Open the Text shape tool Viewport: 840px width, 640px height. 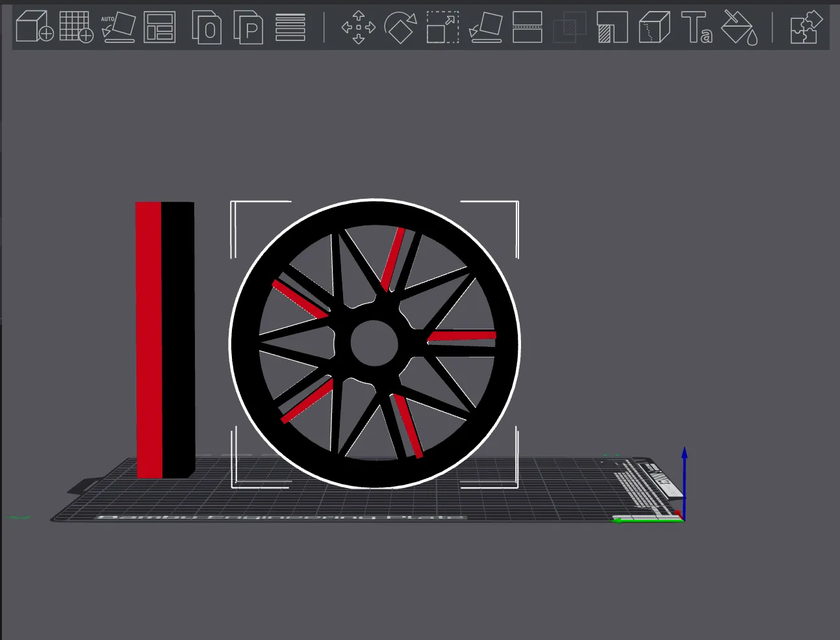click(x=696, y=27)
